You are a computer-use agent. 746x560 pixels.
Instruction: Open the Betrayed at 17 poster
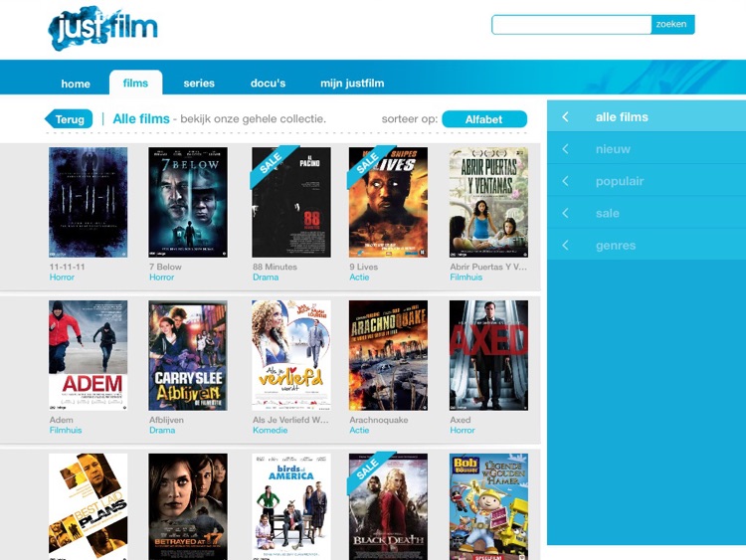tap(188, 506)
